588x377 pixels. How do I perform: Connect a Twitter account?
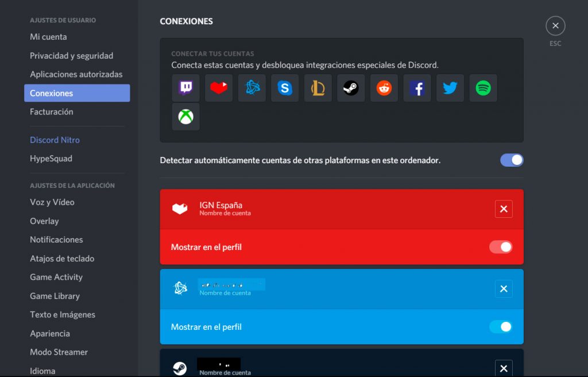coord(450,87)
